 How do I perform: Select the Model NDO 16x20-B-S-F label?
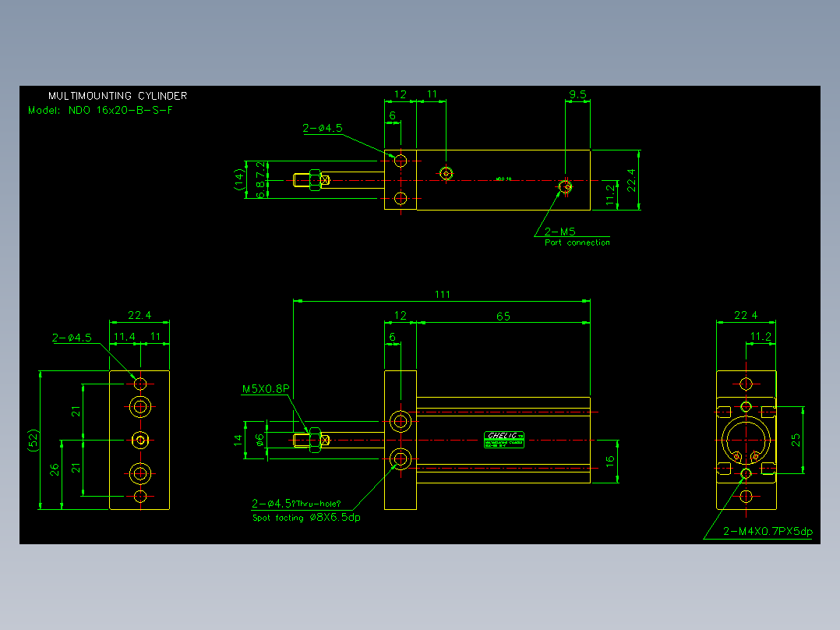(x=101, y=111)
